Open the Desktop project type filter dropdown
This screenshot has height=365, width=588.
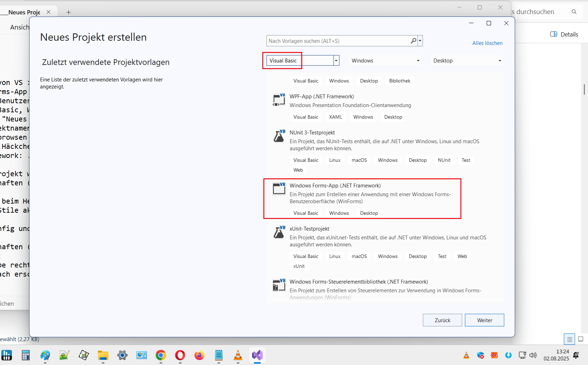(467, 61)
